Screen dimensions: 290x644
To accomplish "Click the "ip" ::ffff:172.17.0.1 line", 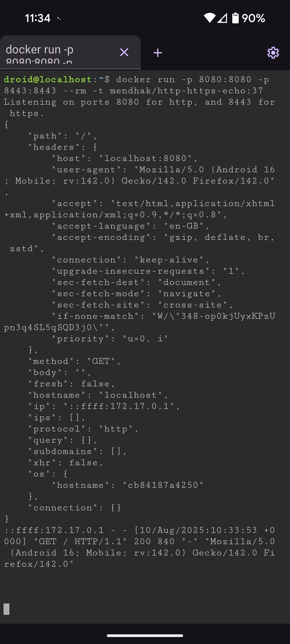I will point(104,406).
